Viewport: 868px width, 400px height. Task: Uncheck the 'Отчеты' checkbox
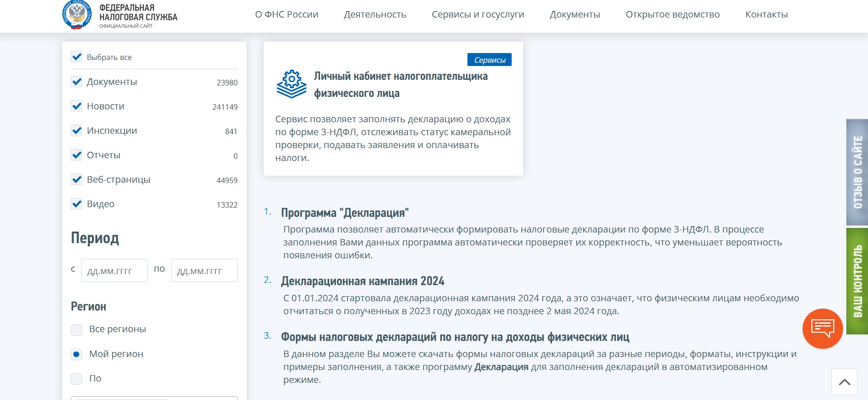click(x=77, y=155)
